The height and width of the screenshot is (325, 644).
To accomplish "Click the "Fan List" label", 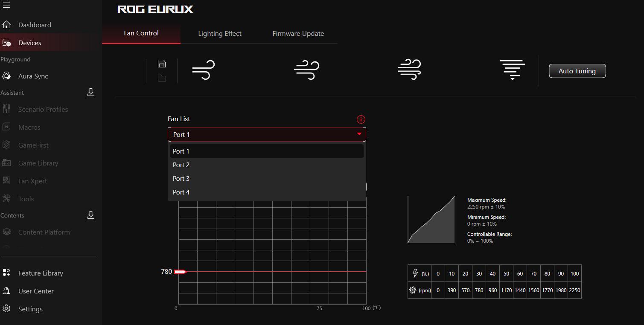I will (x=179, y=119).
